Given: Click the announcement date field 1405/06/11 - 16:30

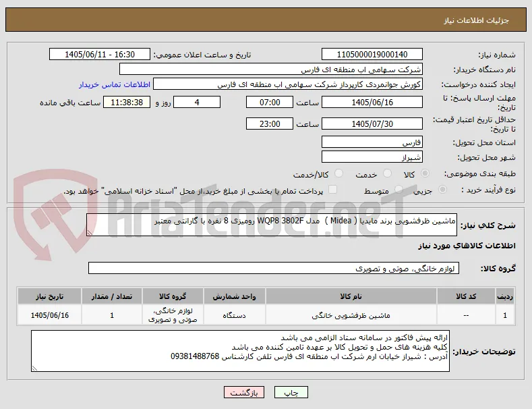Looking at the screenshot, I should click(100, 55).
